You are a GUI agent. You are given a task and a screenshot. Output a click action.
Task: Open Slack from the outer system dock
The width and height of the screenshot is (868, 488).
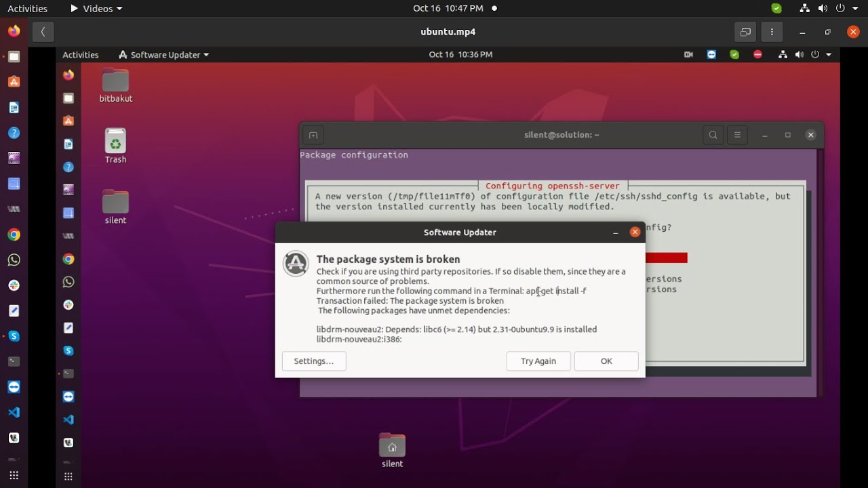(x=14, y=285)
